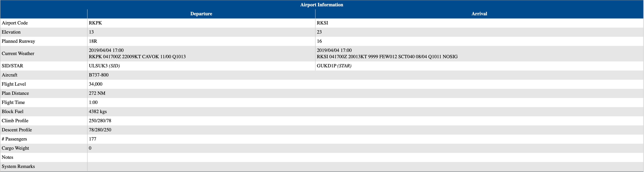Click arrival planned runway value 16

click(319, 41)
